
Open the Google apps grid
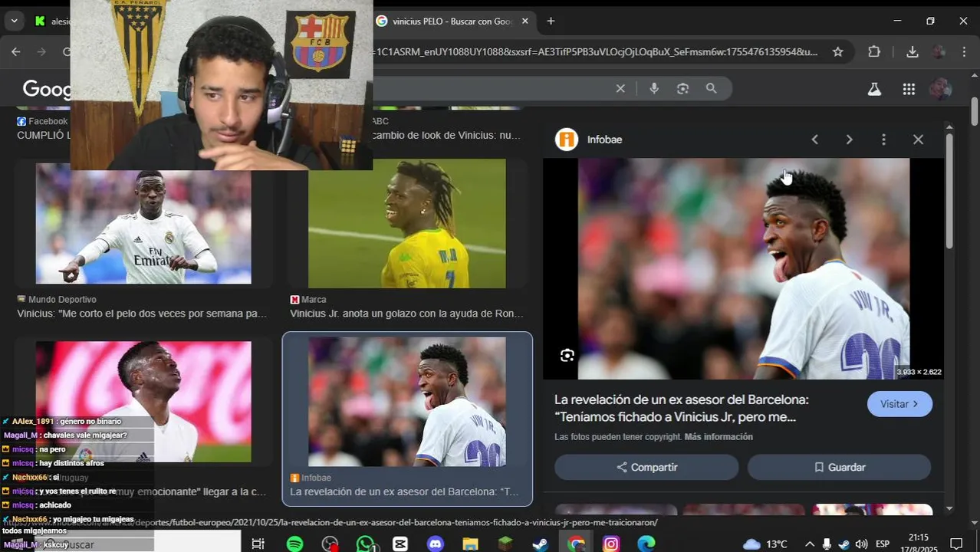click(909, 89)
